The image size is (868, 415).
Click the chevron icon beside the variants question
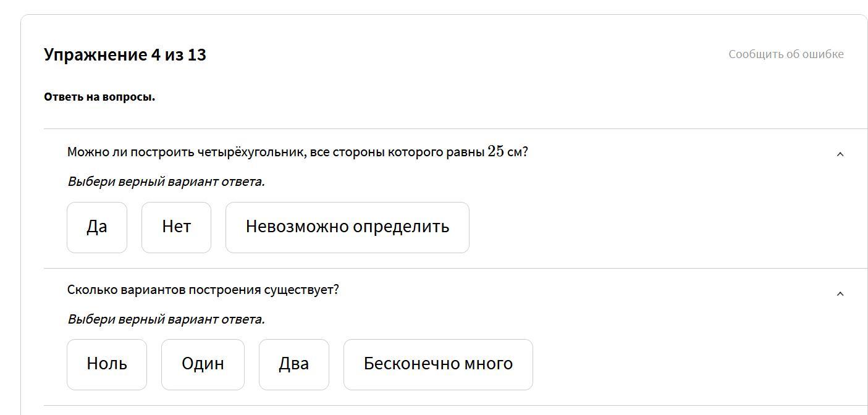tap(840, 293)
